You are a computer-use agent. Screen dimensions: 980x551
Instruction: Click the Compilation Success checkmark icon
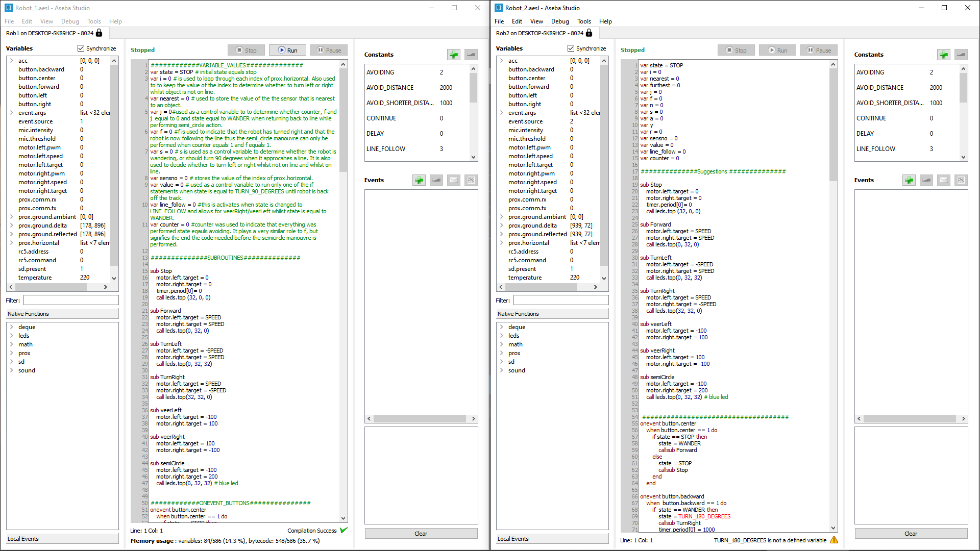coord(344,530)
